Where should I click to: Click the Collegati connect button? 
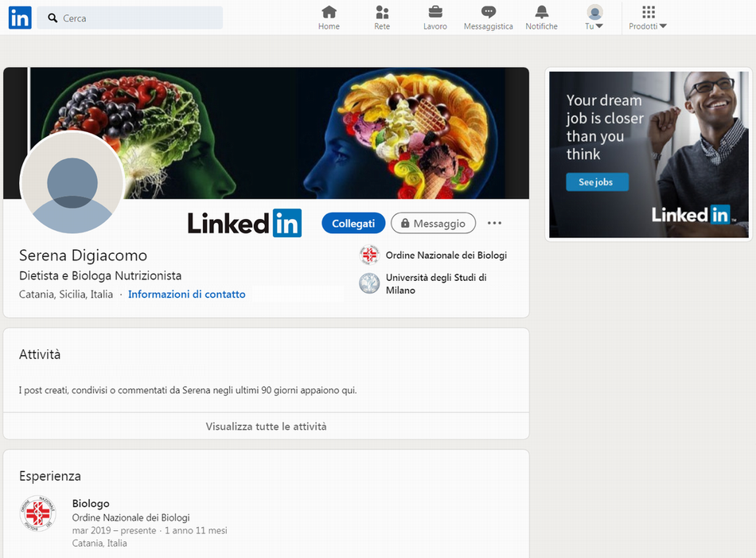pyautogui.click(x=353, y=224)
